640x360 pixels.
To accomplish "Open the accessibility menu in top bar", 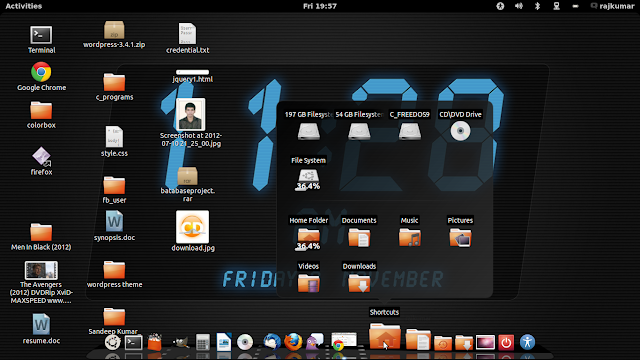I will pos(500,6).
